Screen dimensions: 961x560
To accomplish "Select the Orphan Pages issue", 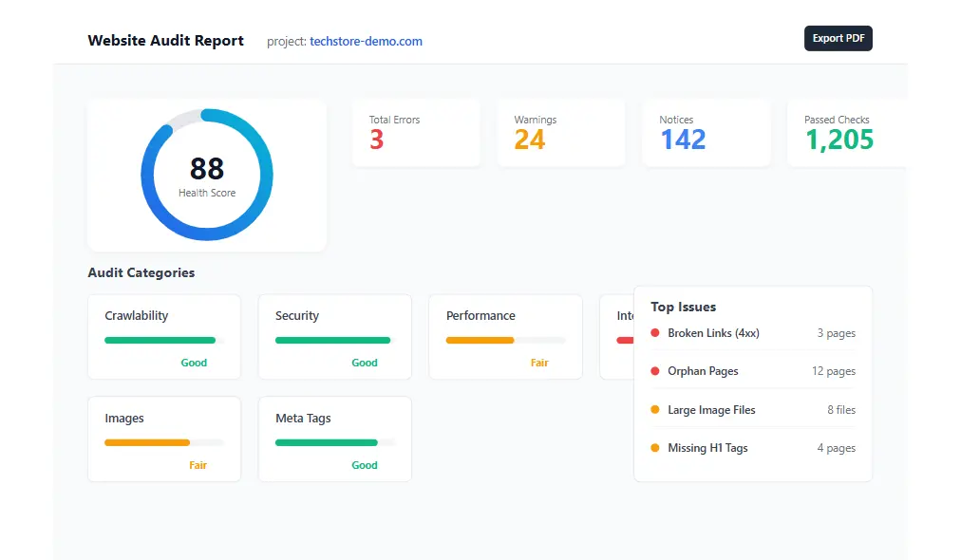I will pyautogui.click(x=753, y=371).
